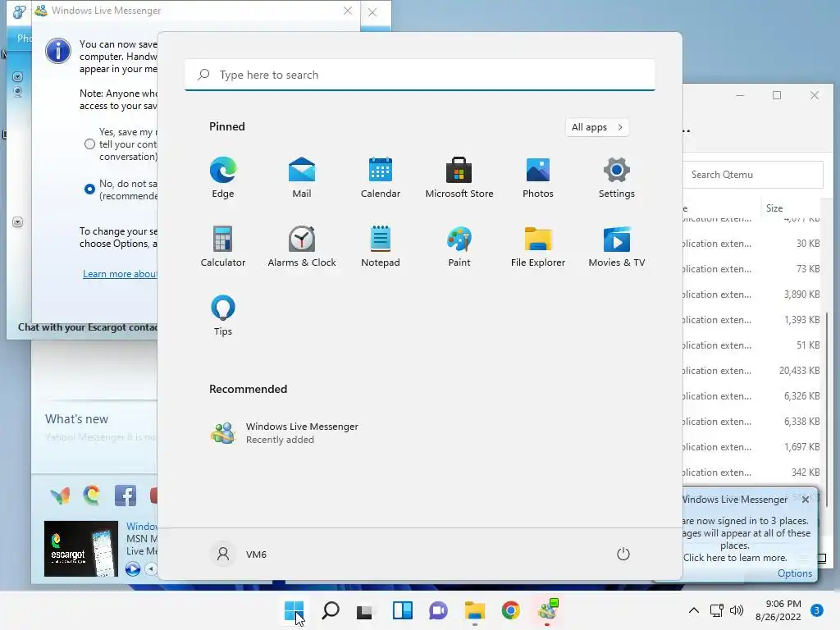Open recommended Windows Live Messenger
The image size is (840, 630).
pyautogui.click(x=285, y=433)
